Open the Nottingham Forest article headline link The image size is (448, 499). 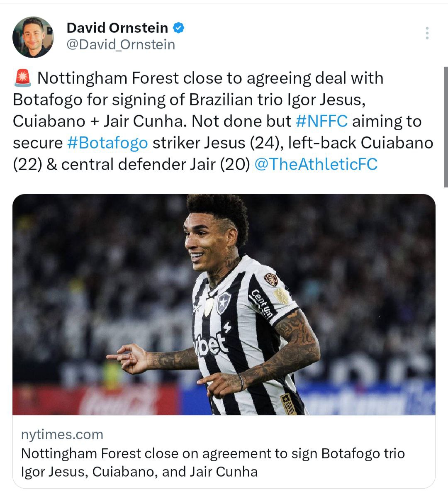point(213,462)
